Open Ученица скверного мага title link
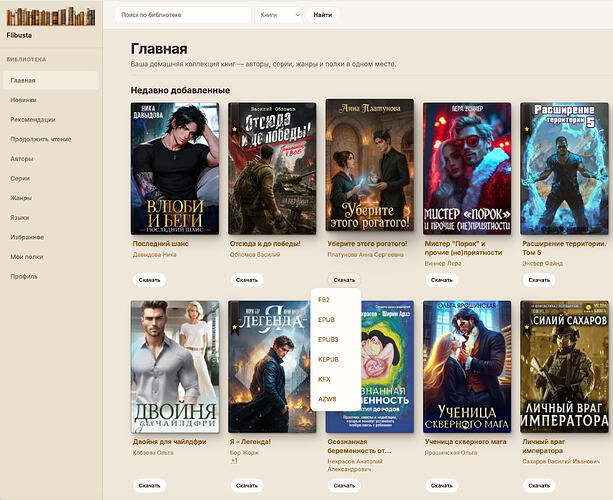 point(465,442)
